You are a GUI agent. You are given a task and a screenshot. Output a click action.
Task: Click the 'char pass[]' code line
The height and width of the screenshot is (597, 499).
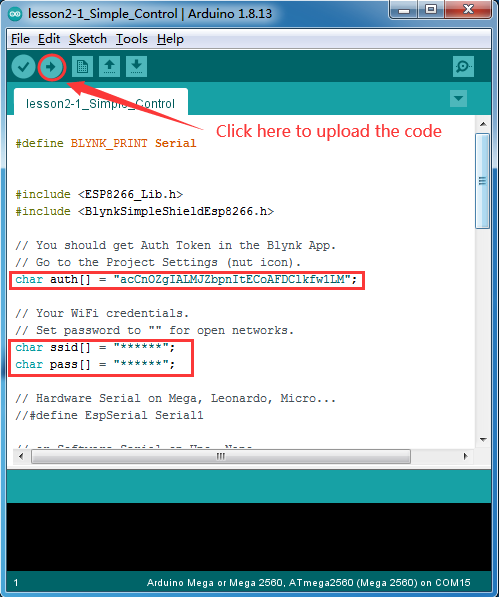pyautogui.click(x=95, y=365)
